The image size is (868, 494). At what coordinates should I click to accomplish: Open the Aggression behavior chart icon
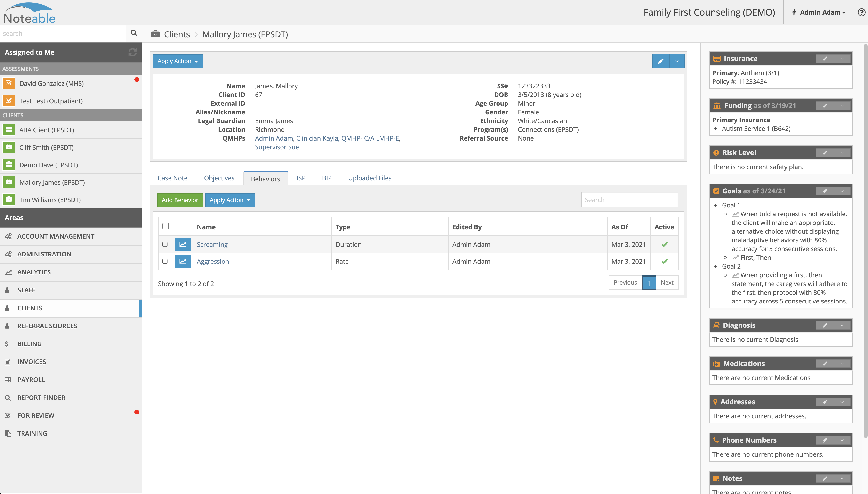point(183,261)
